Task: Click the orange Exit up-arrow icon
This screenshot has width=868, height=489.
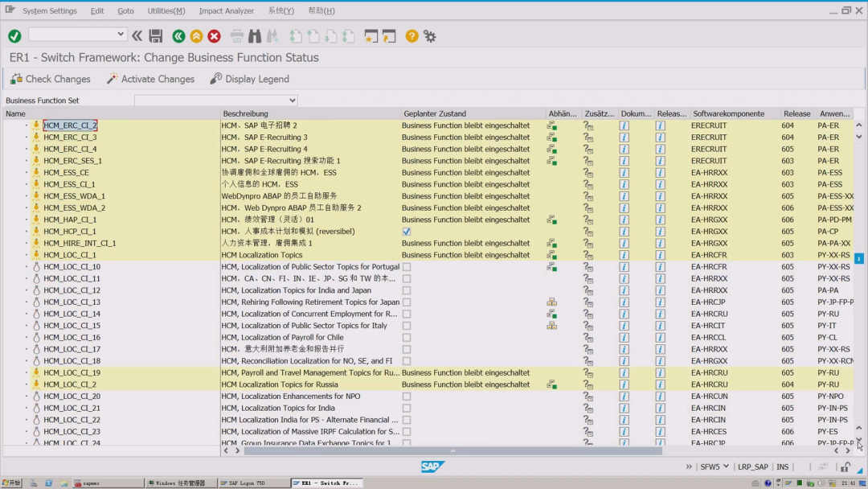Action: pyautogui.click(x=197, y=36)
